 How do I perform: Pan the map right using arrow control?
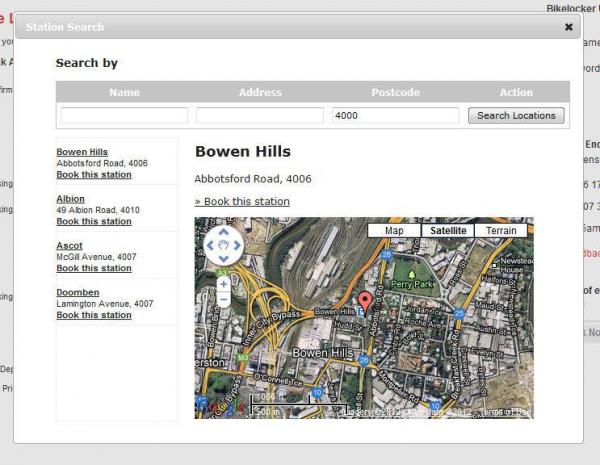pos(236,245)
